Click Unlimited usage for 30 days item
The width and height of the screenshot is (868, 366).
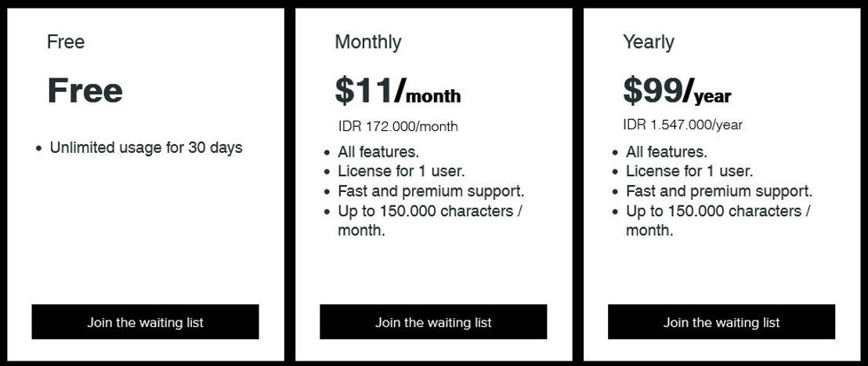146,148
